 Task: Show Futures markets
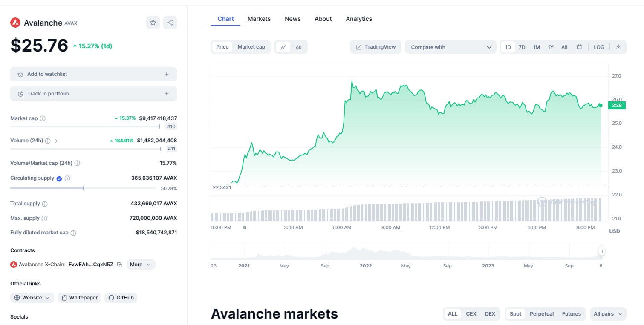[x=572, y=314]
